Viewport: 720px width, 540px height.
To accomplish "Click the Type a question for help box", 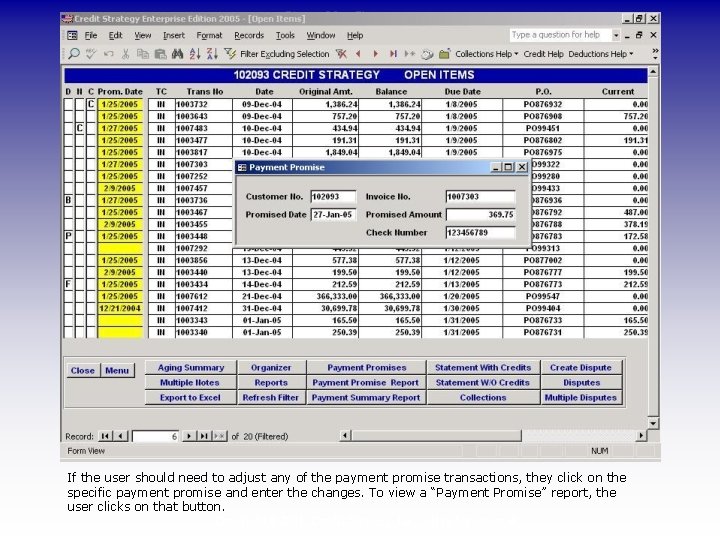I will click(x=561, y=35).
